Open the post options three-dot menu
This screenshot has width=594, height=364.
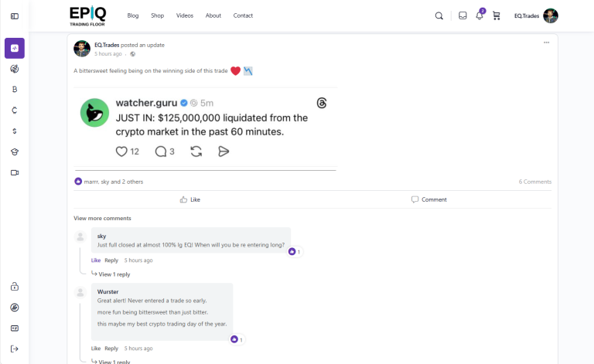(x=547, y=42)
